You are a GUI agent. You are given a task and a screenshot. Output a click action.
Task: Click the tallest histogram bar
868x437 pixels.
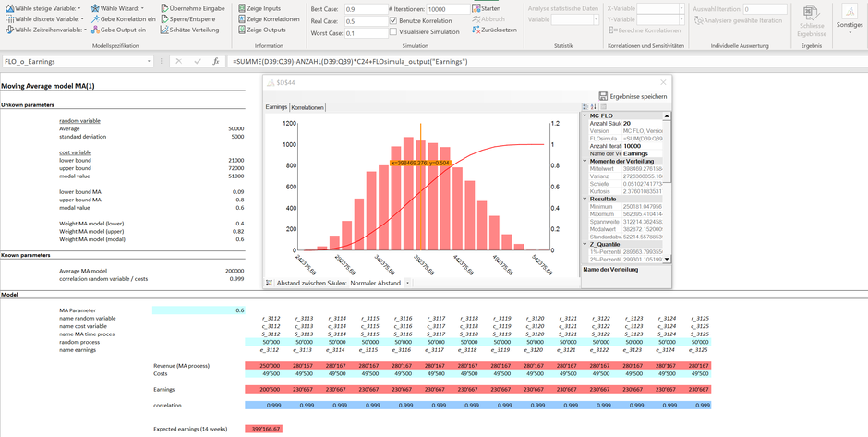(408, 194)
